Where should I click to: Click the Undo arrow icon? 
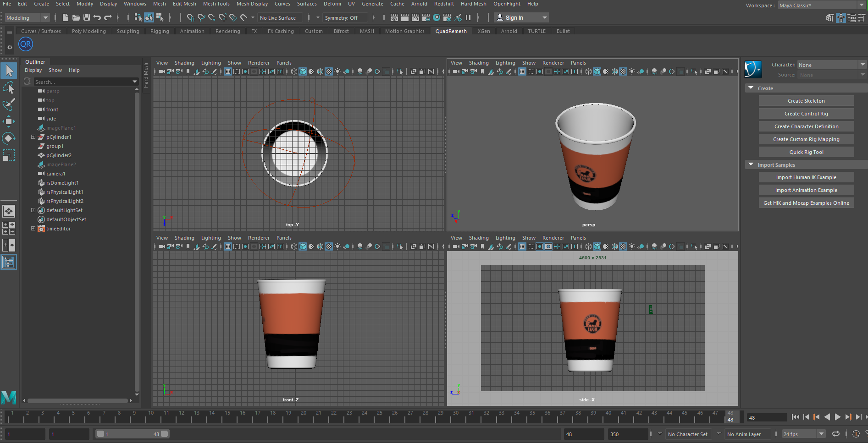click(97, 17)
